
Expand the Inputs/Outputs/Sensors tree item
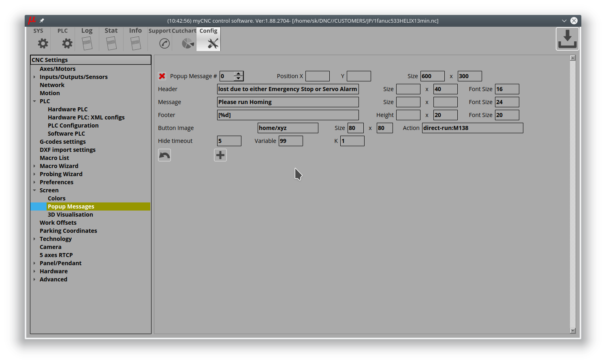(34, 77)
